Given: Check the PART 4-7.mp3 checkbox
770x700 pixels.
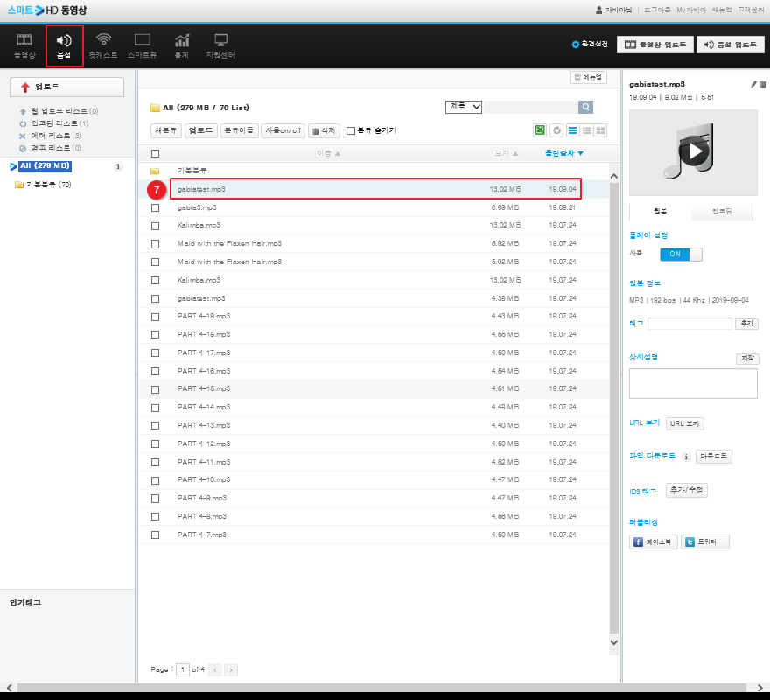Looking at the screenshot, I should pyautogui.click(x=155, y=535).
